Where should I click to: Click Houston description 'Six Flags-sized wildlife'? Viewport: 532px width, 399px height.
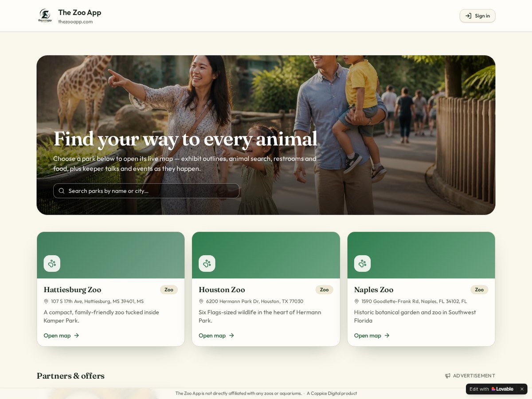pos(260,317)
